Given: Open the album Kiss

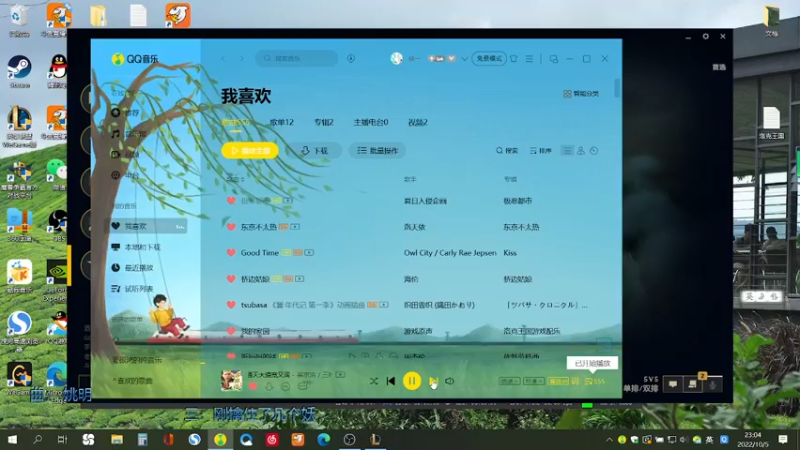Looking at the screenshot, I should tap(510, 253).
